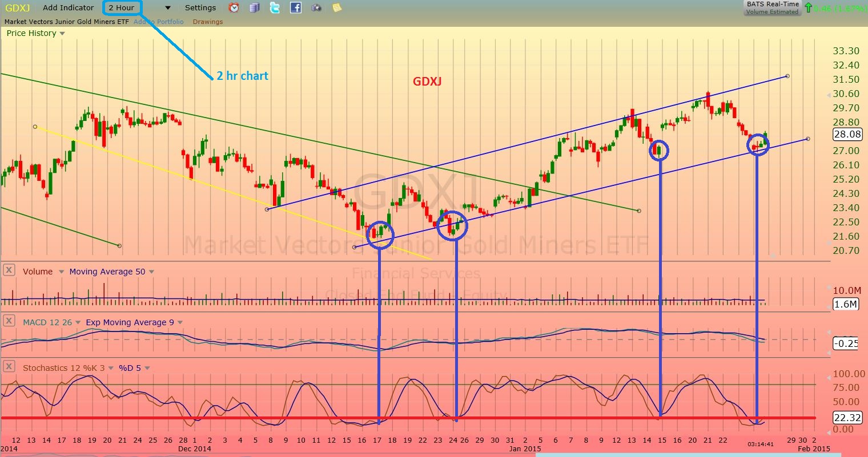Image resolution: width=868 pixels, height=457 pixels.
Task: Open the chart Settings menu
Action: pos(200,8)
